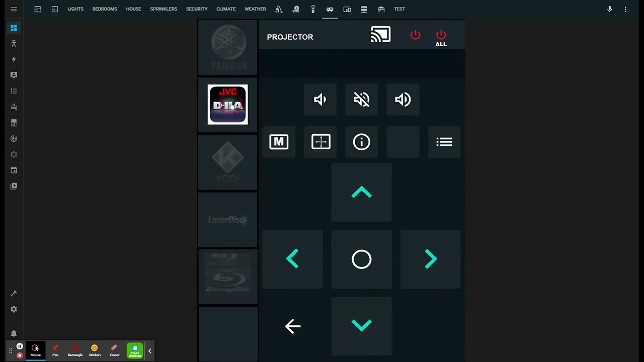644x362 pixels.
Task: Toggle projector power
Action: (415, 35)
